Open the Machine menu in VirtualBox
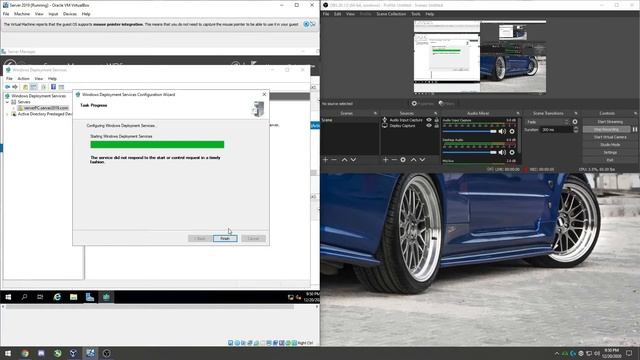Viewport: 640px width, 360px height. tap(22, 14)
